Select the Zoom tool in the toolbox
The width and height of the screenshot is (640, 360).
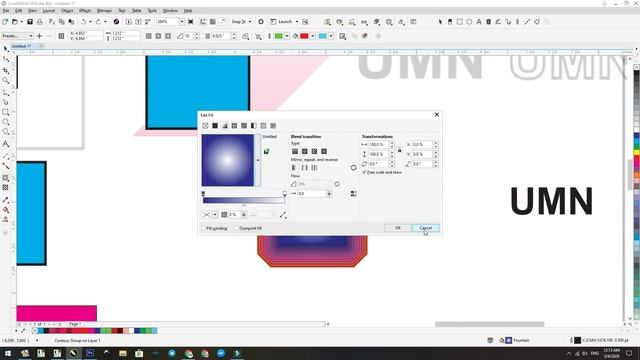[6, 80]
